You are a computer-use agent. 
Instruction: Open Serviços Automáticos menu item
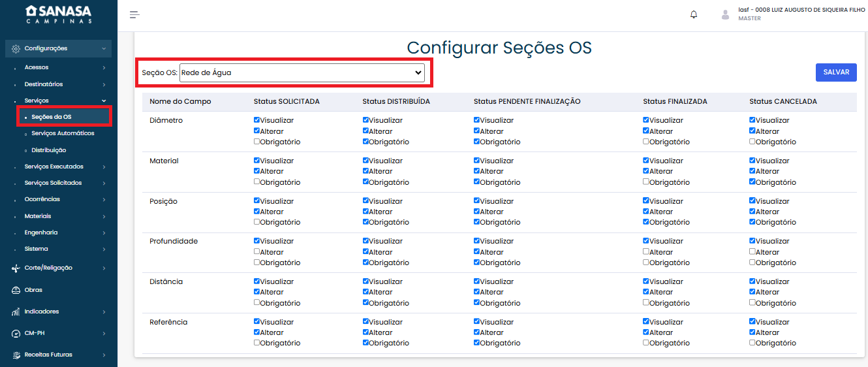(x=63, y=133)
